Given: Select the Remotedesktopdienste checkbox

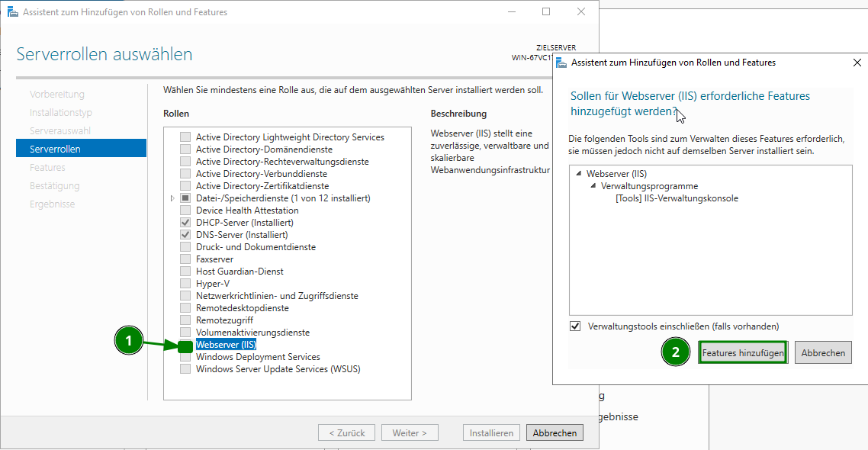Looking at the screenshot, I should click(x=185, y=307).
